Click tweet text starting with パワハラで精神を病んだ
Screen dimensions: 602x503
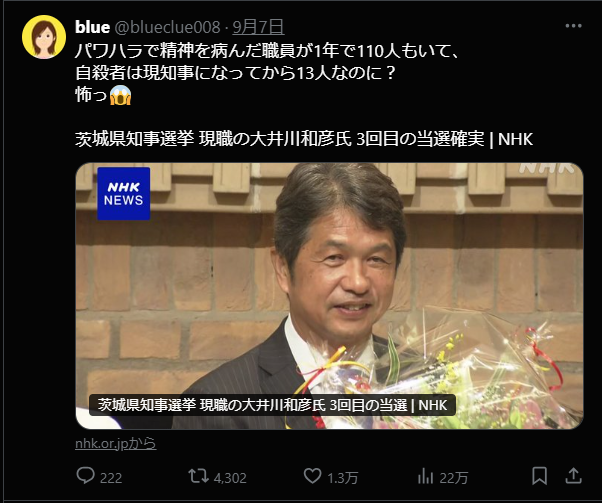[x=250, y=48]
